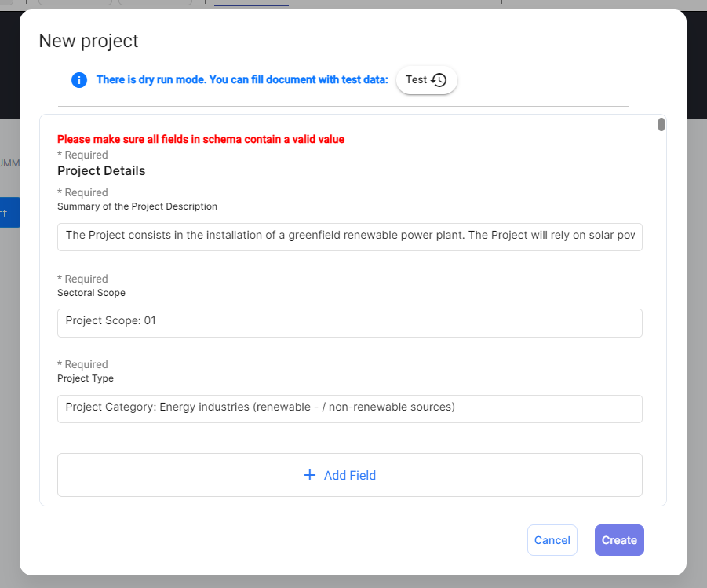Click the red schema validation warning text
The height and width of the screenshot is (588, 707).
(200, 139)
